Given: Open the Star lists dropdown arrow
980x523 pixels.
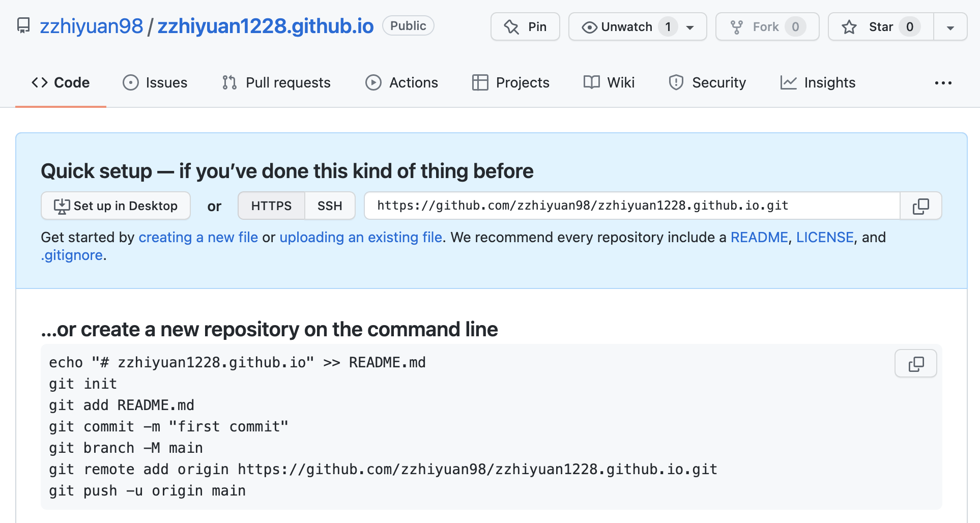Looking at the screenshot, I should [x=950, y=27].
